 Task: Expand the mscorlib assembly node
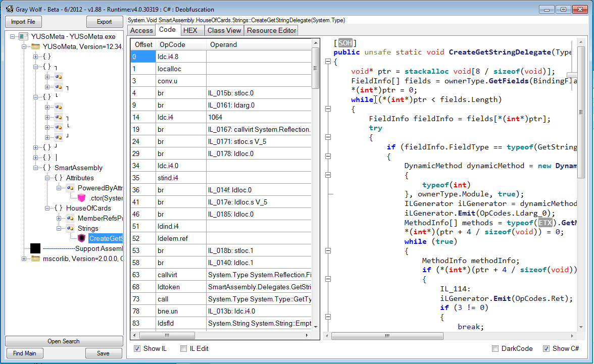point(24,258)
